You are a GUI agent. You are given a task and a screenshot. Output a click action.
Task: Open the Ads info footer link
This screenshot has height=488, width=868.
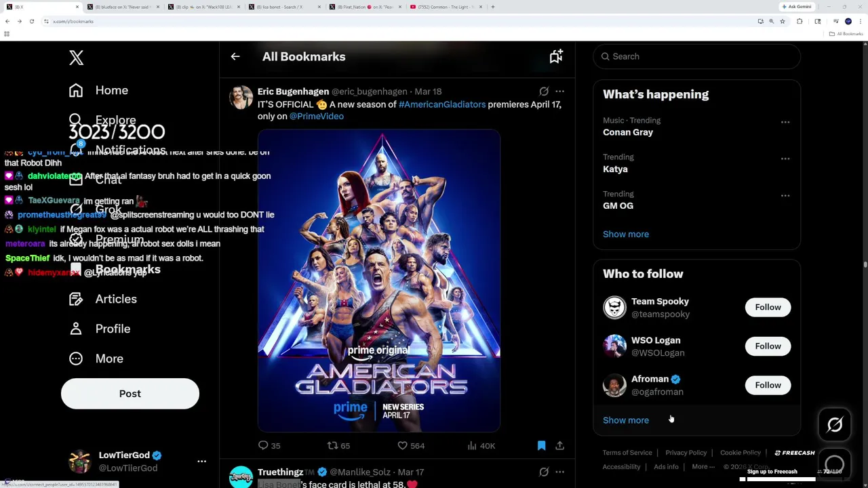coord(666,467)
